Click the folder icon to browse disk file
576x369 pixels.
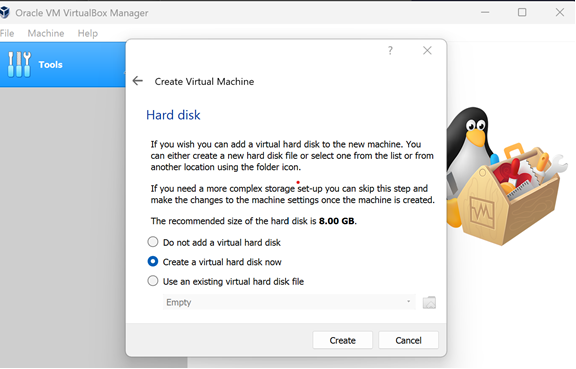pos(429,302)
